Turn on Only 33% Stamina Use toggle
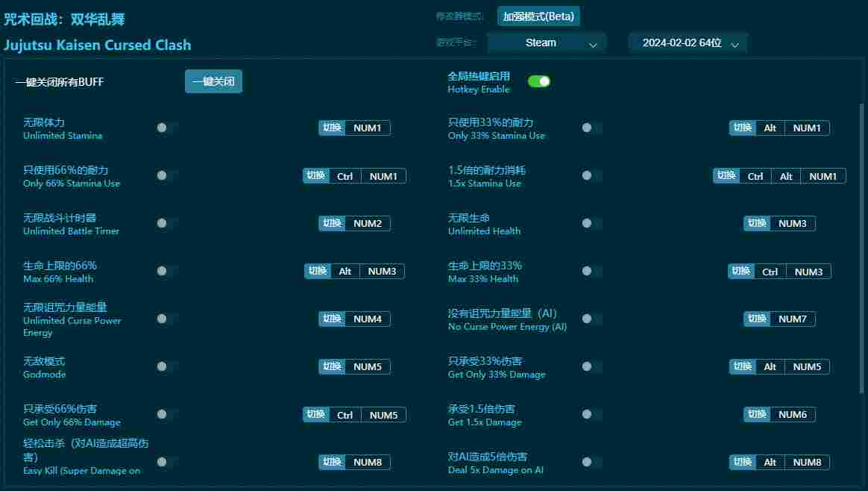Viewport: 868px width, 491px height. pos(592,128)
